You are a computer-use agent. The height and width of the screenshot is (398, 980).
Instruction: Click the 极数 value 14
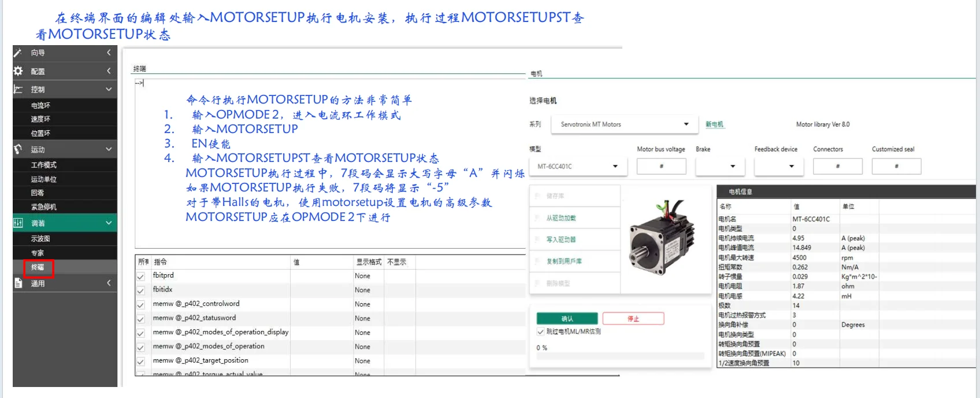[796, 305]
